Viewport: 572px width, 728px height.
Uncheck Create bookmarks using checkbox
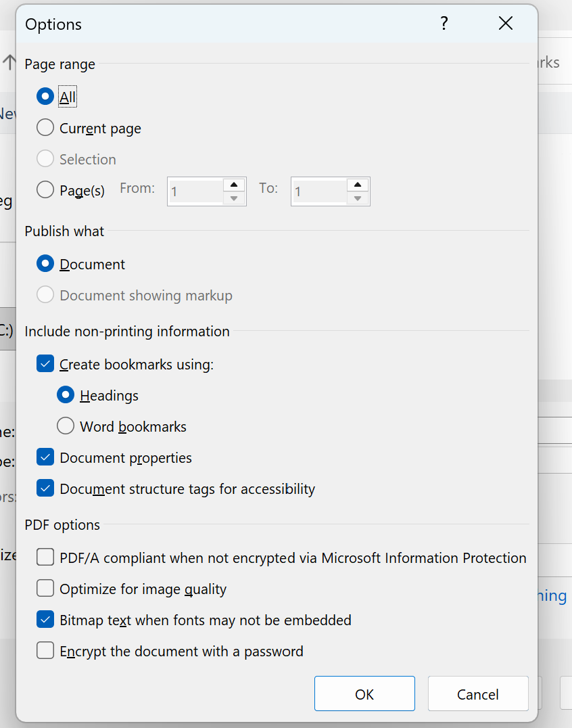coord(45,364)
